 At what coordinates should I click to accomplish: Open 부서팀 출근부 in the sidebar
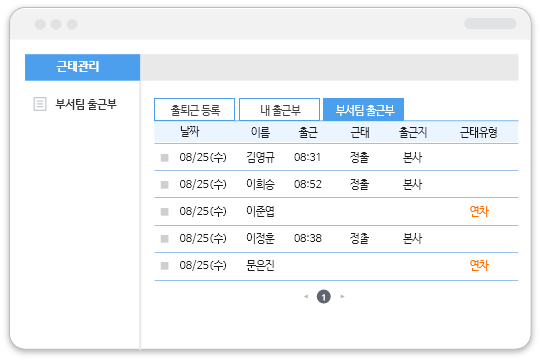click(86, 104)
